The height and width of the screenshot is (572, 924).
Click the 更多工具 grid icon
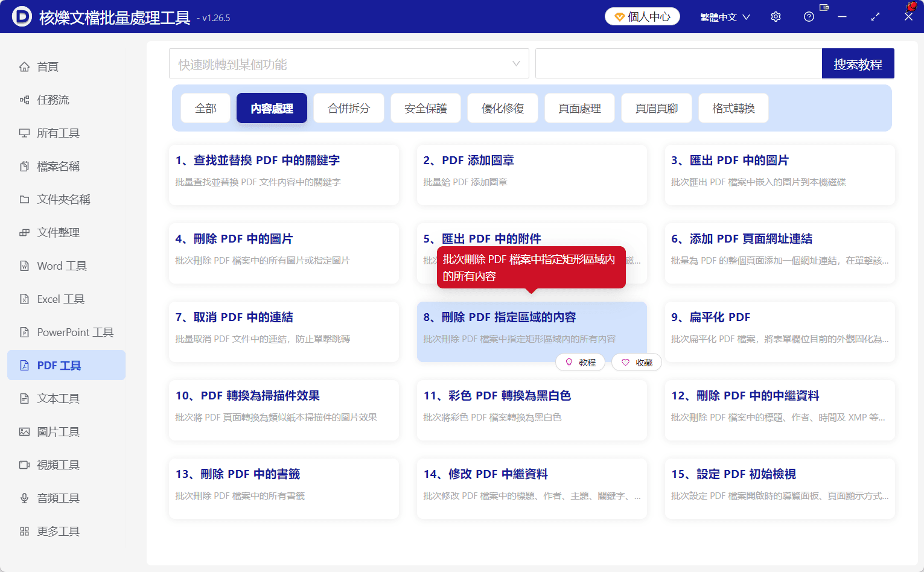click(24, 531)
